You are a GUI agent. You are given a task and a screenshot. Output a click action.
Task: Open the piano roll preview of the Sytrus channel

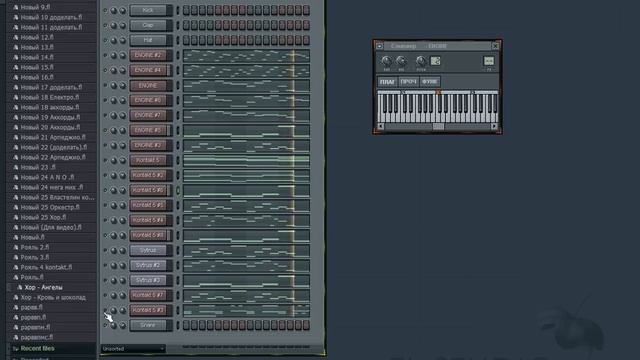click(x=246, y=250)
